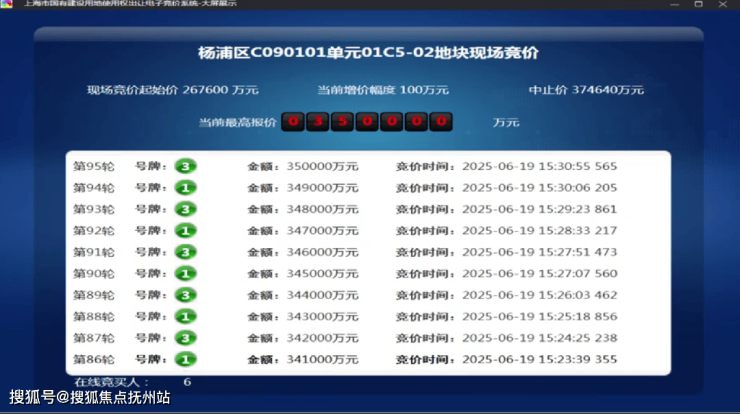The height and width of the screenshot is (414, 740).
Task: Click the paddle badge for round 93
Action: tap(185, 209)
